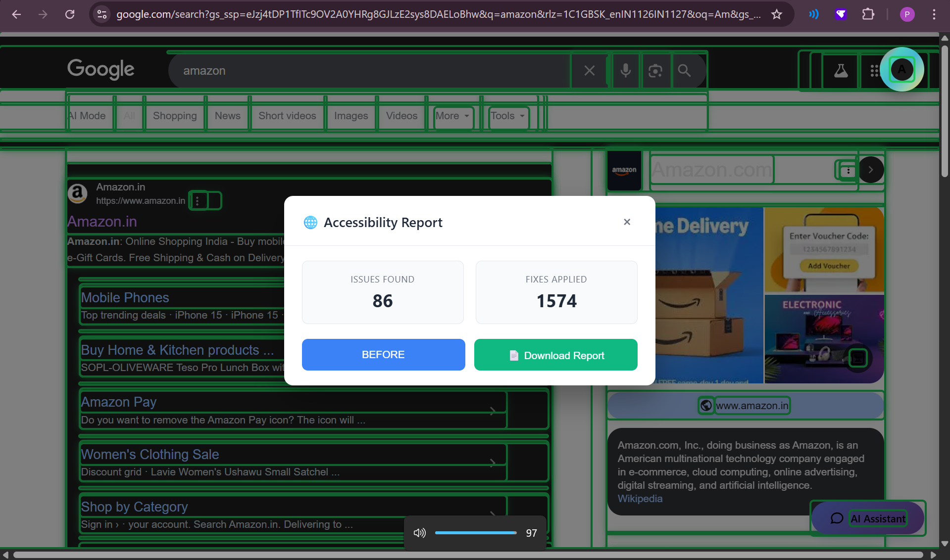Click the horizontal scrollbar at bottom
The height and width of the screenshot is (560, 950).
pyautogui.click(x=468, y=555)
